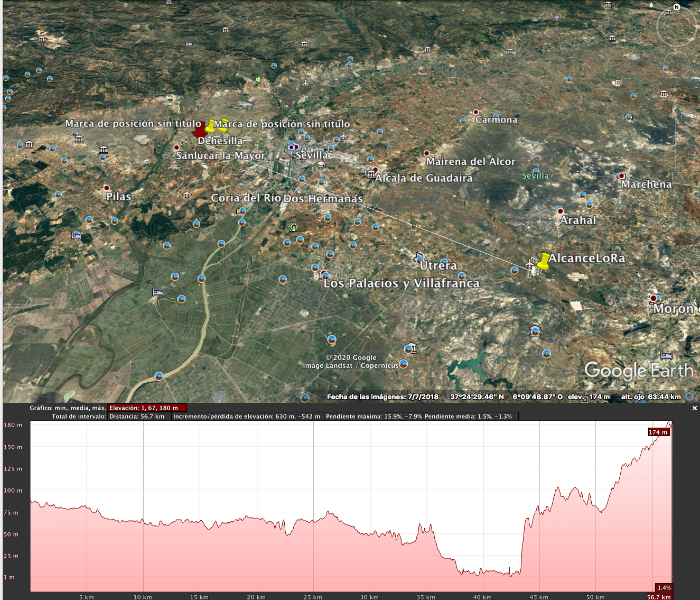Image resolution: width=700 pixels, height=600 pixels.
Task: Close the elevation profile panel
Action: tap(695, 408)
